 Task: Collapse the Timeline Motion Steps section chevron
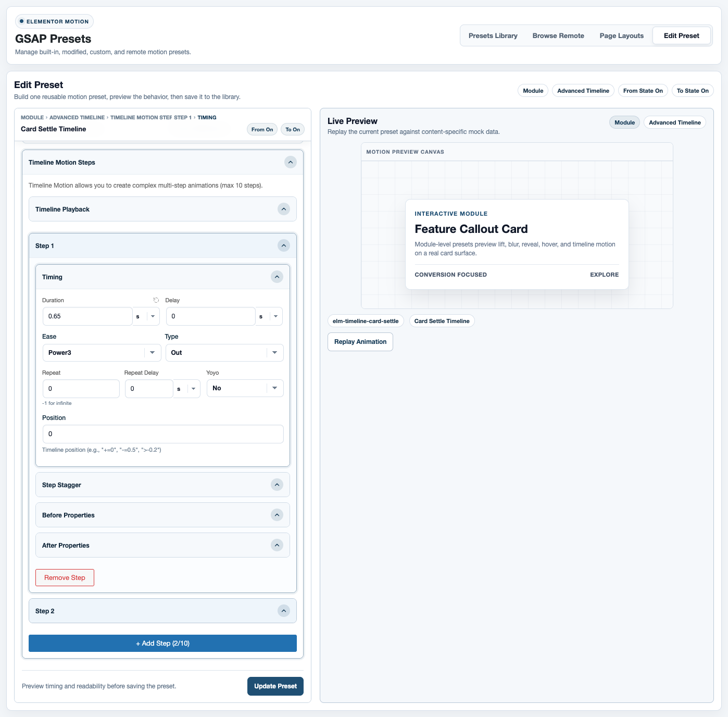click(291, 162)
